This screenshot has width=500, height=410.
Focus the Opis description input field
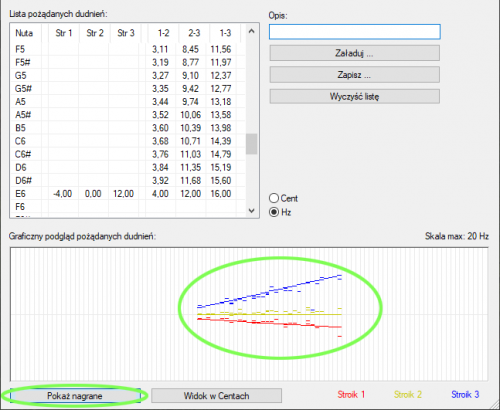[355, 32]
